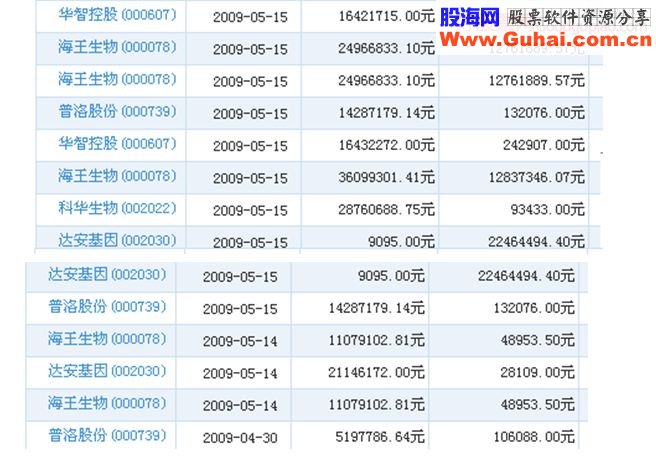The height and width of the screenshot is (465, 656).
Task: Select the value 242907.00元
Action: click(543, 145)
